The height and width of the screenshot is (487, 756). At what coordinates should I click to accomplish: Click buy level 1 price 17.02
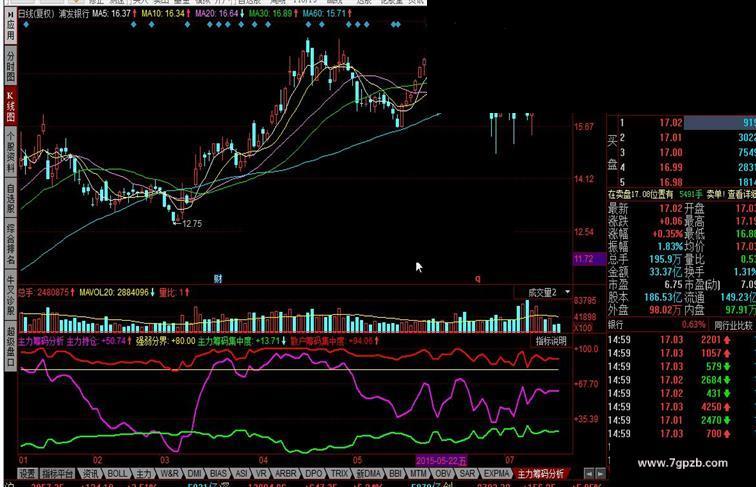tap(671, 123)
